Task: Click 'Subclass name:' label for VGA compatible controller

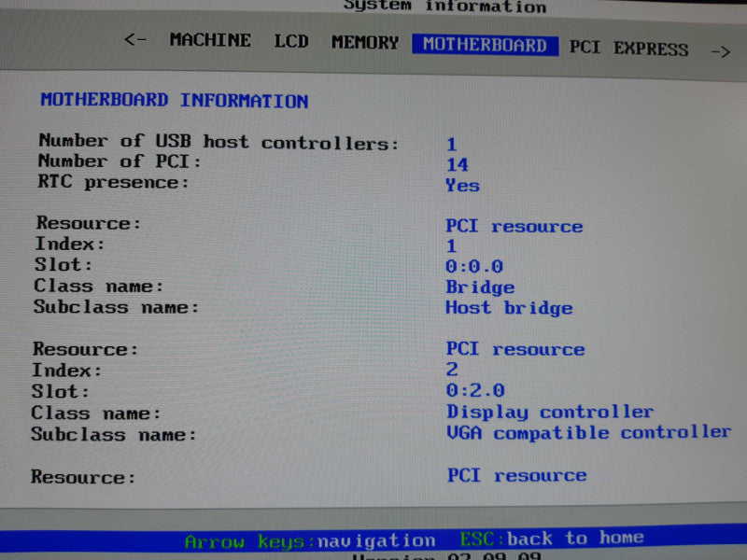Action: pos(114,434)
